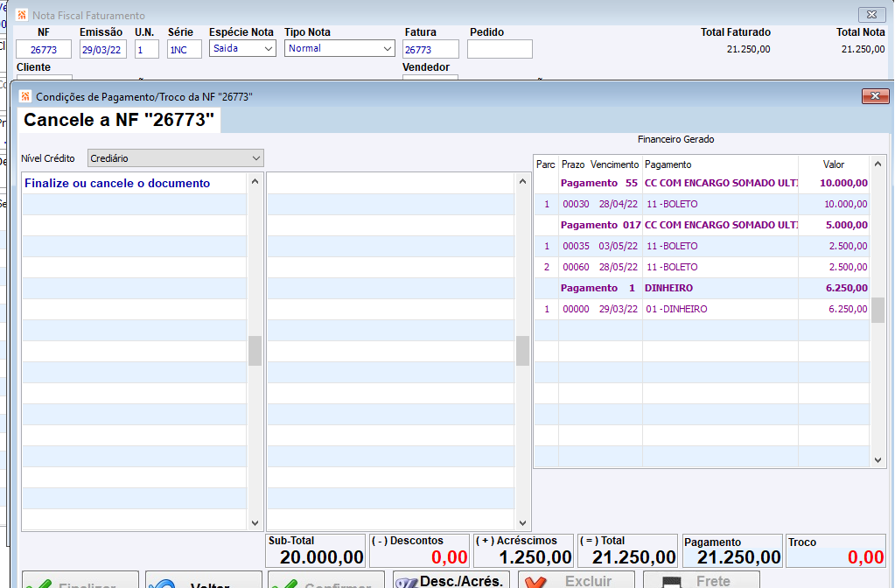
Task: Click the Frete button
Action: pos(702,579)
